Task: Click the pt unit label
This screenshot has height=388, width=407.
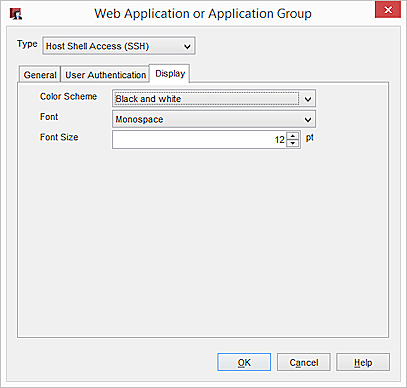Action: click(x=310, y=138)
